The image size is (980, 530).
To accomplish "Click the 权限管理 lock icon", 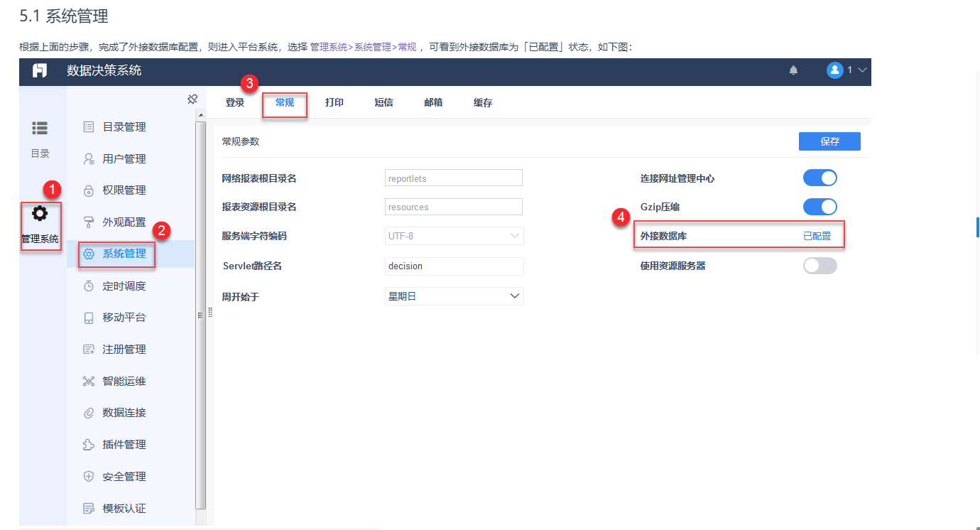I will [89, 190].
